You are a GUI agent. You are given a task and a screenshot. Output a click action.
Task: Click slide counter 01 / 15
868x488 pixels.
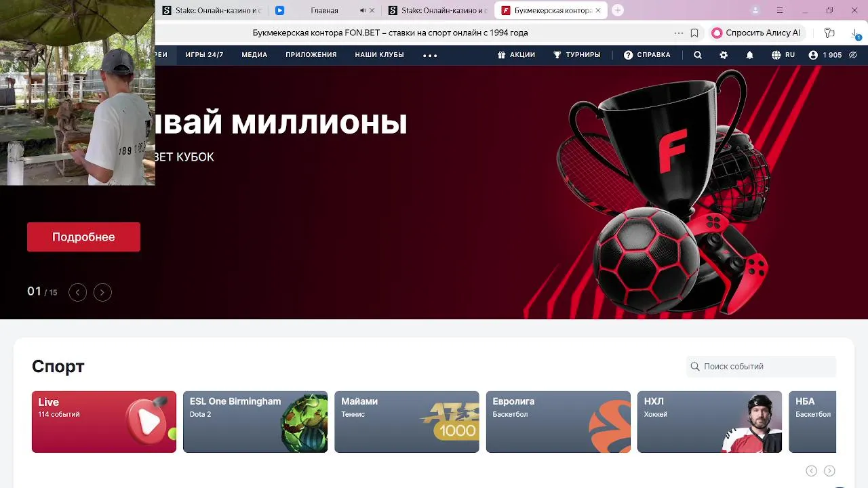point(42,291)
